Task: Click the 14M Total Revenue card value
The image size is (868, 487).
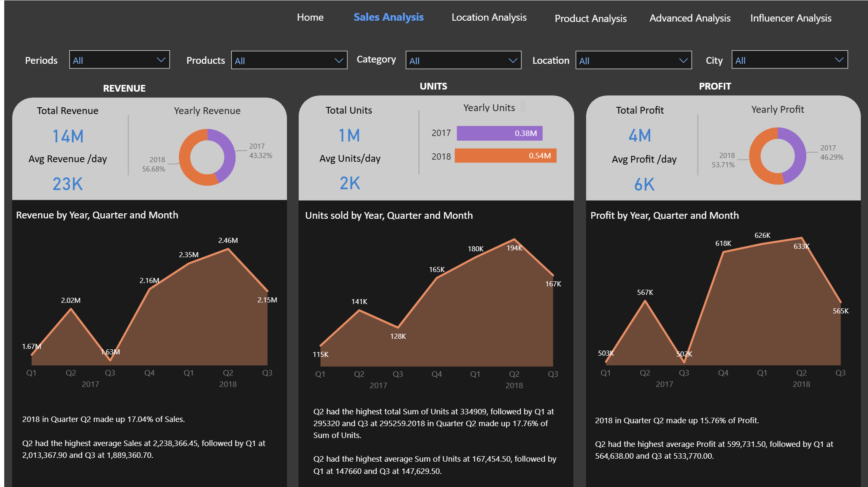Action: tap(68, 136)
